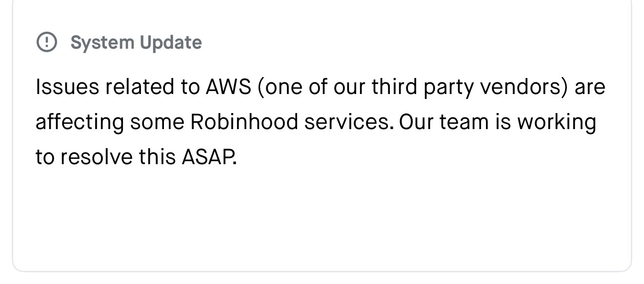
Task: Click the word "Issues" starting the message
Action: point(67,87)
